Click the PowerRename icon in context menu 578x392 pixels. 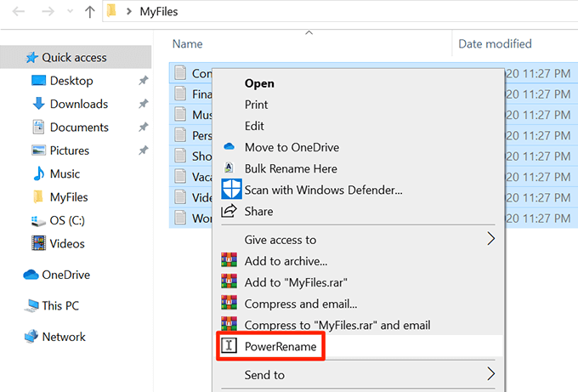[229, 346]
